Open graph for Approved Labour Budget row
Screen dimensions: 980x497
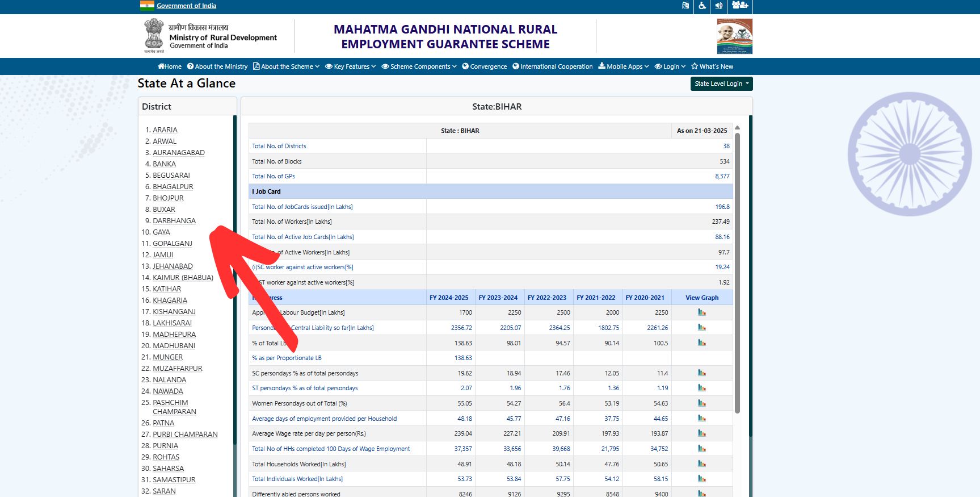click(x=702, y=312)
